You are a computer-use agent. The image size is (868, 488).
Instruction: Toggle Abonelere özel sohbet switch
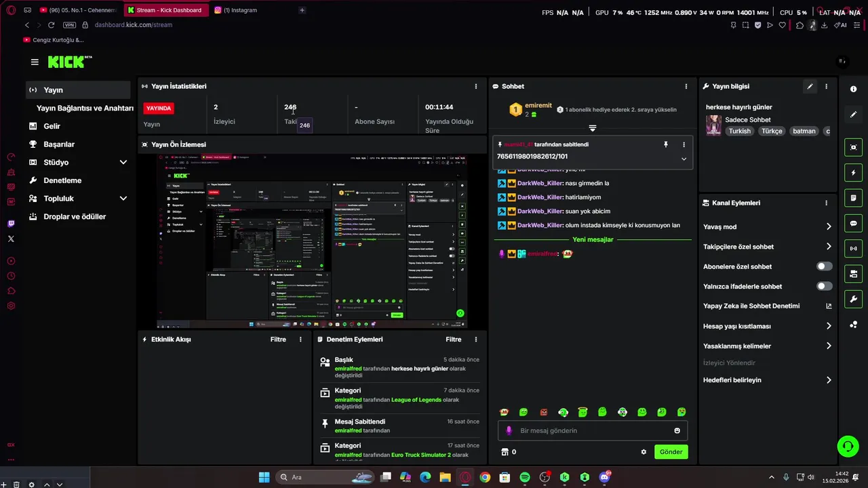(824, 266)
